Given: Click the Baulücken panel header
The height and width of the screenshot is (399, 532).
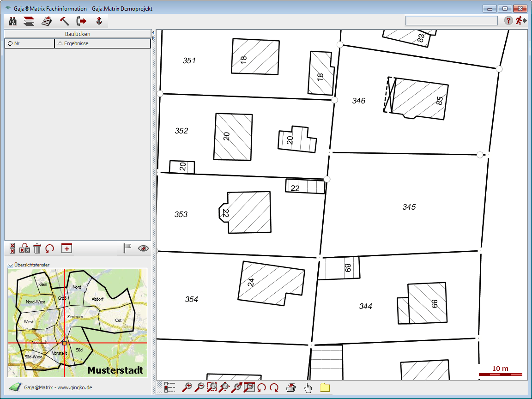Looking at the screenshot, I should (x=78, y=34).
